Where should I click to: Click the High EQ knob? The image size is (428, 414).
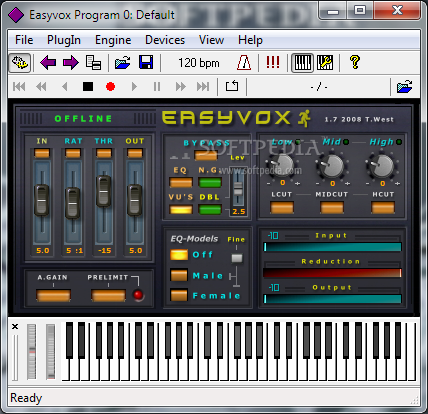click(382, 166)
